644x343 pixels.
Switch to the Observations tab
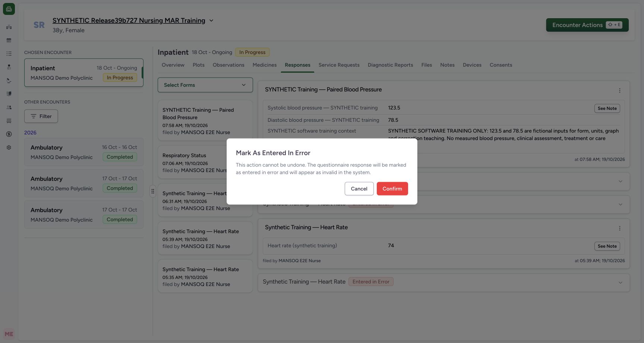228,65
